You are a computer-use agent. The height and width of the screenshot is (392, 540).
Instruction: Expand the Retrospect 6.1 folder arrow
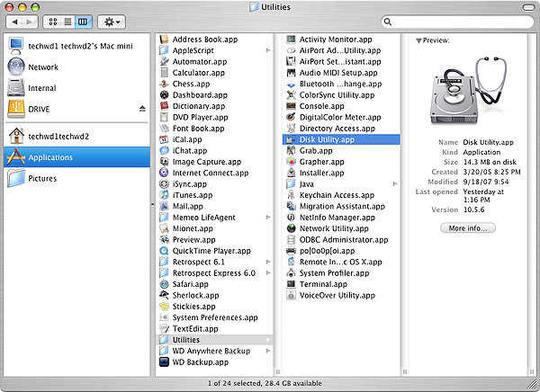point(267,262)
